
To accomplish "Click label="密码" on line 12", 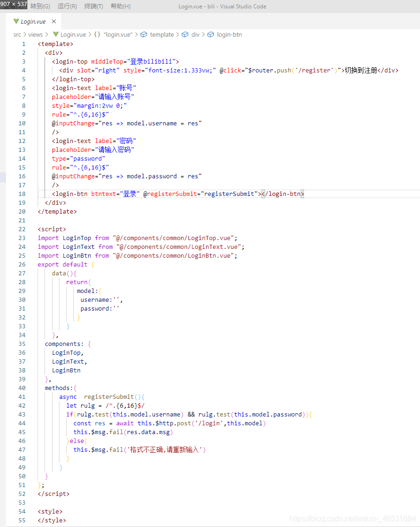I will [x=115, y=141].
